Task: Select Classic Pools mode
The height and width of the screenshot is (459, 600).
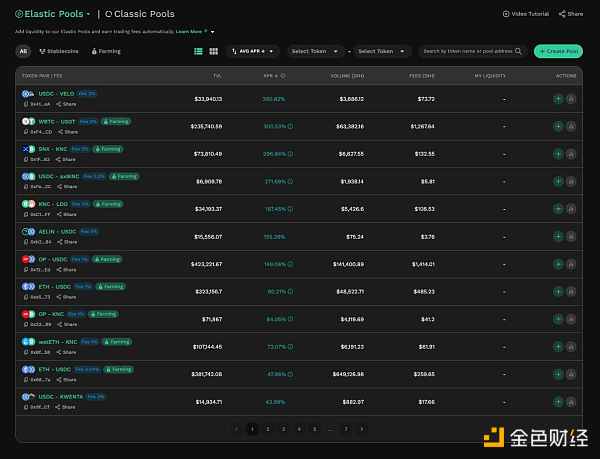Action: point(140,14)
